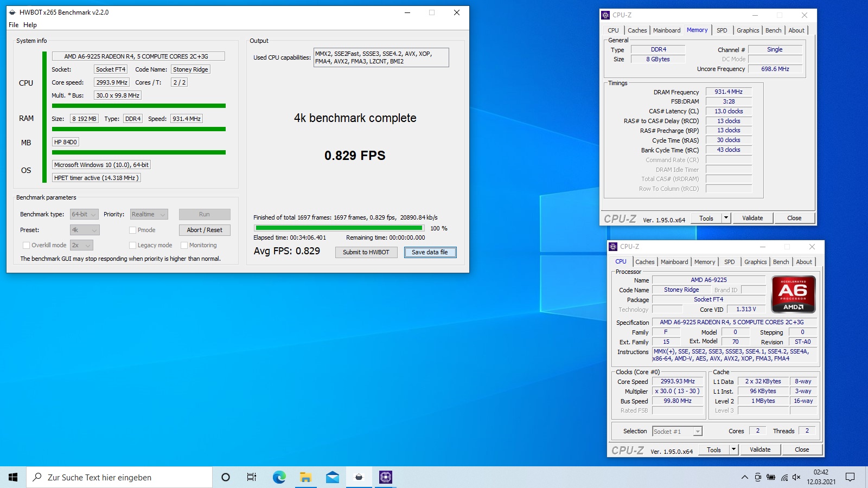Launch Microsoft Edge from taskbar
The height and width of the screenshot is (488, 868).
(x=279, y=477)
